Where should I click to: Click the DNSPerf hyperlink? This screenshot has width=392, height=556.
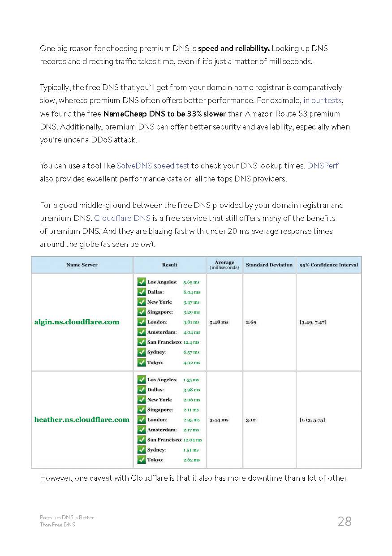(323, 166)
